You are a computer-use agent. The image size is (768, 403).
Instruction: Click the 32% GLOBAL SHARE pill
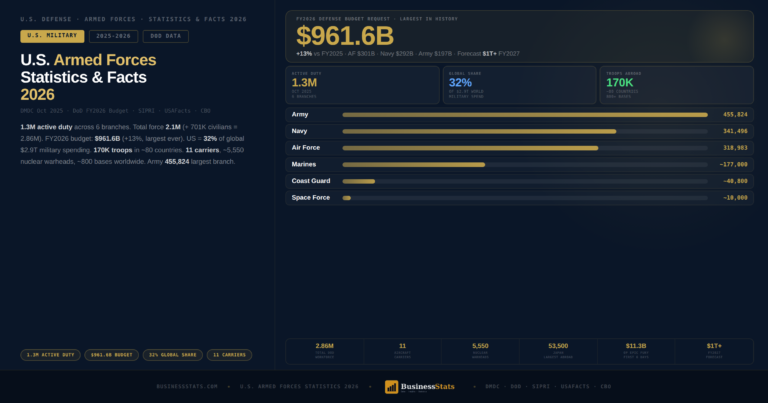pos(172,355)
